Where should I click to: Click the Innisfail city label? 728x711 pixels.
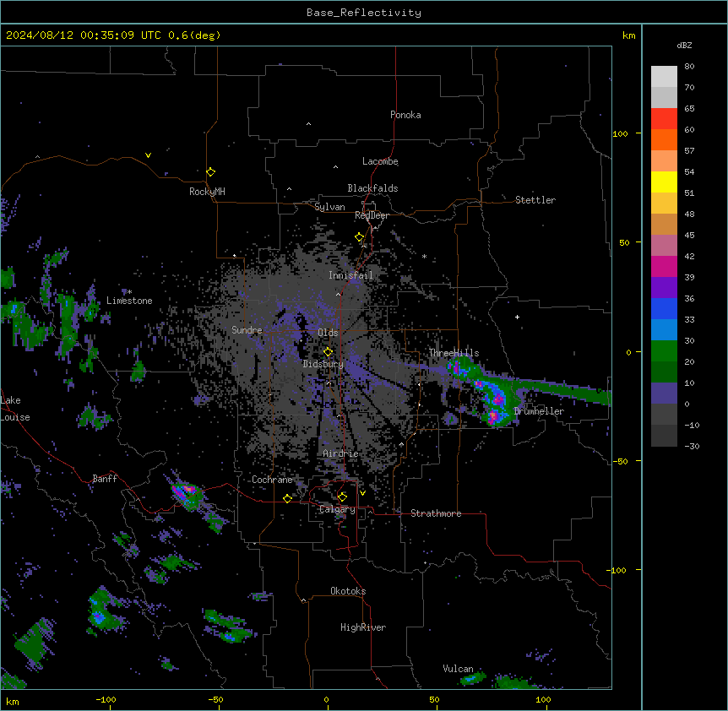tap(350, 275)
